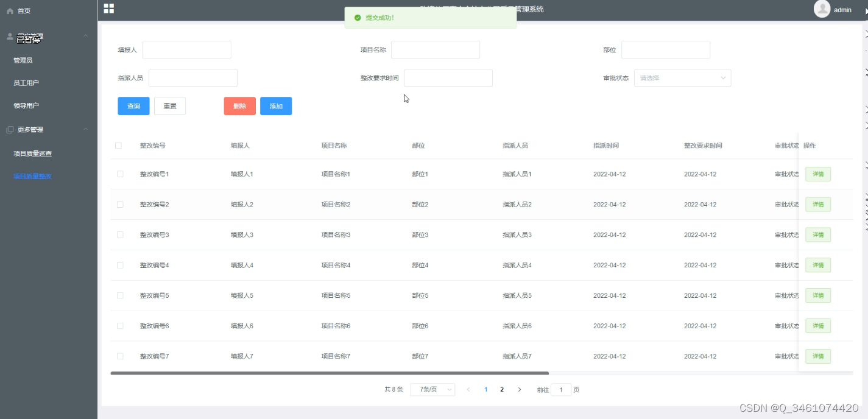This screenshot has width=868, height=419.
Task: Go to next page arrow
Action: 520,390
